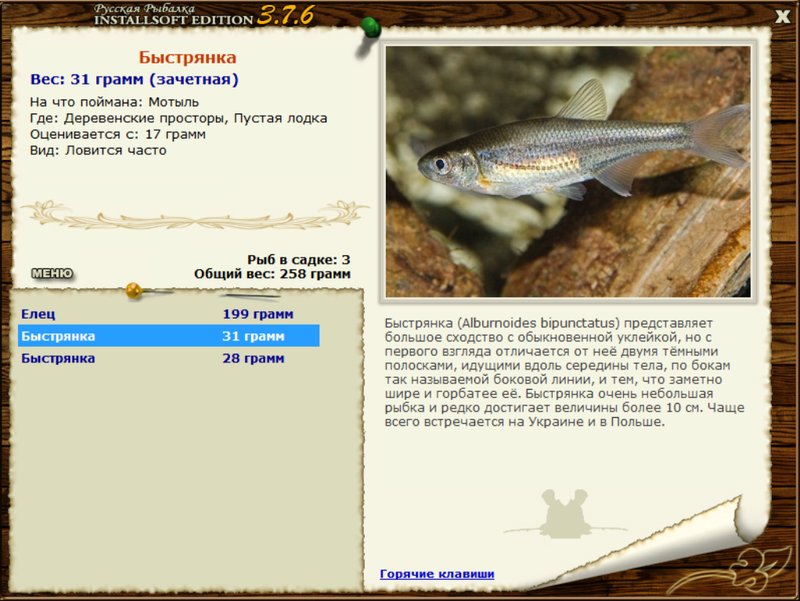Open the МЕНЮ button
Screen dimensions: 800x601
tap(52, 273)
